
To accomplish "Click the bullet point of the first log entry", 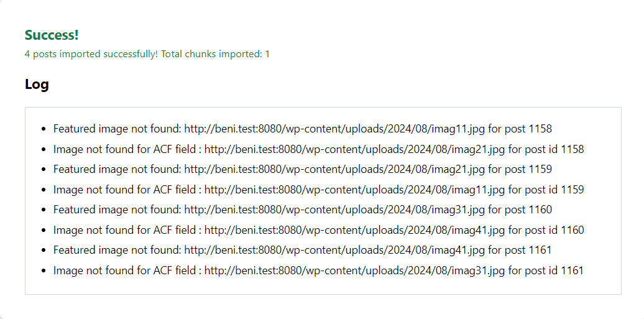I will pyautogui.click(x=43, y=129).
